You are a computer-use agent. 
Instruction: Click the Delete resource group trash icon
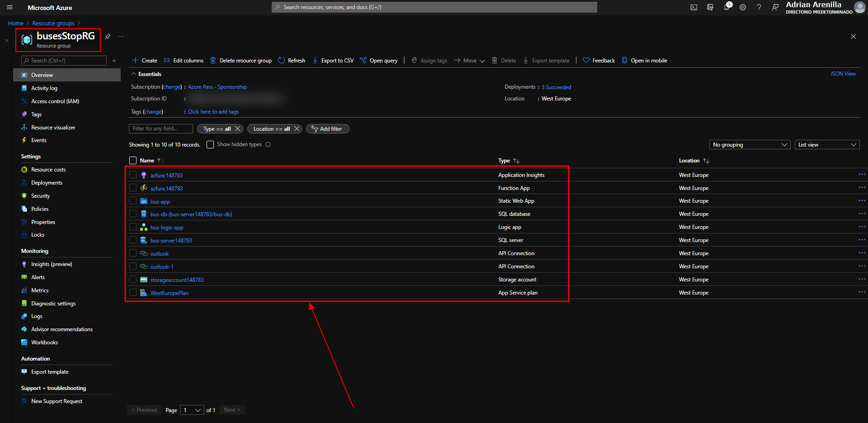[x=213, y=60]
